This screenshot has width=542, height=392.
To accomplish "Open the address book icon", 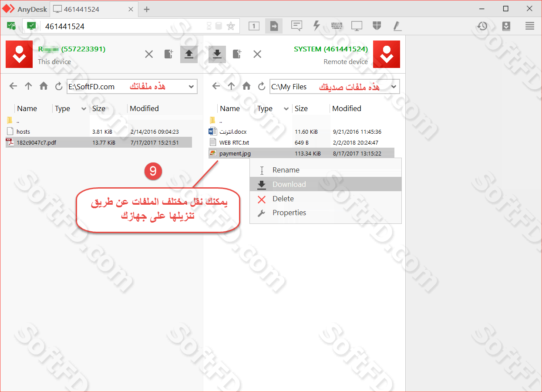I will (506, 26).
